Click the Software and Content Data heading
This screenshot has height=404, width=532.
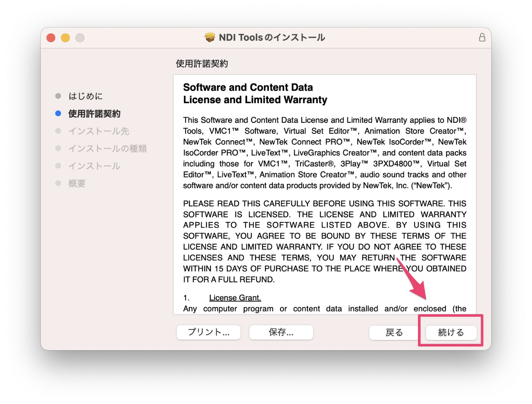point(248,87)
